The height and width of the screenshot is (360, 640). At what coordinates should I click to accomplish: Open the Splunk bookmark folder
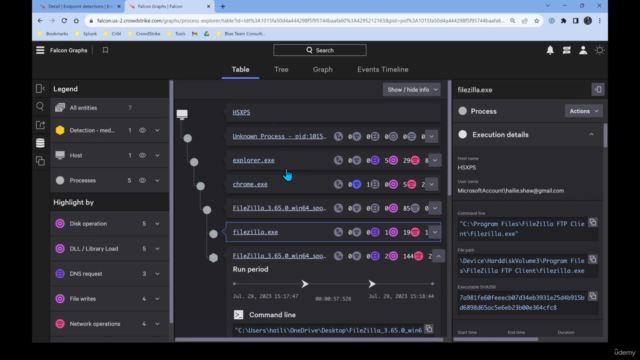(85, 34)
